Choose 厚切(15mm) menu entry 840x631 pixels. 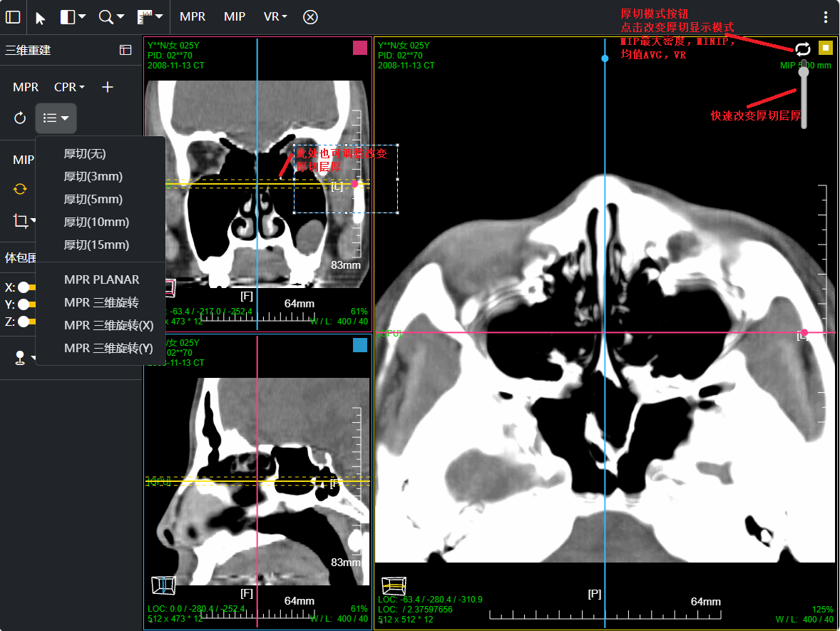pos(96,245)
